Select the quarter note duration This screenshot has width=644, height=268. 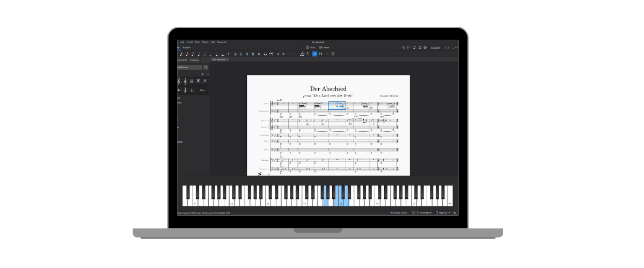[199, 54]
